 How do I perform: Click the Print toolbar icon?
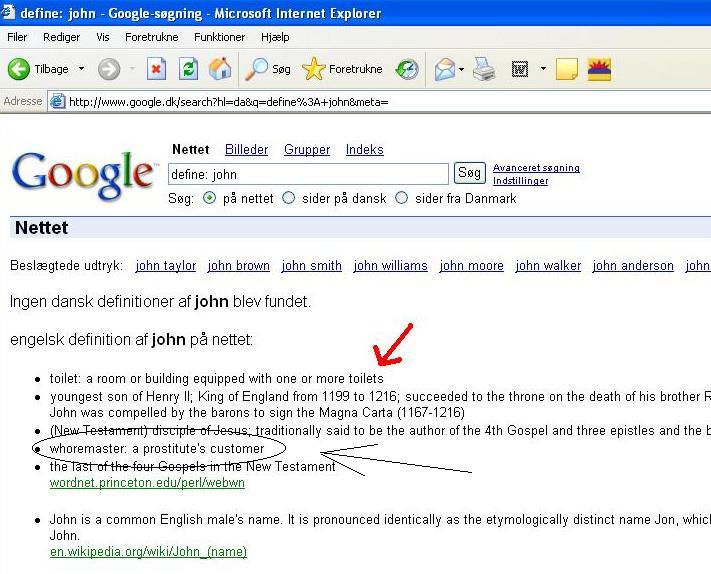484,69
